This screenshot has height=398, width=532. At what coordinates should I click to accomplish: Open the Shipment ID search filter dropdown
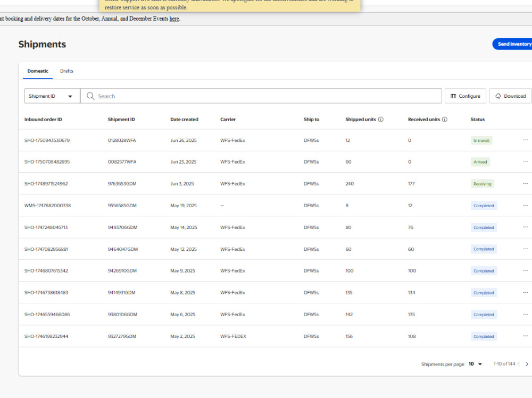click(x=52, y=96)
